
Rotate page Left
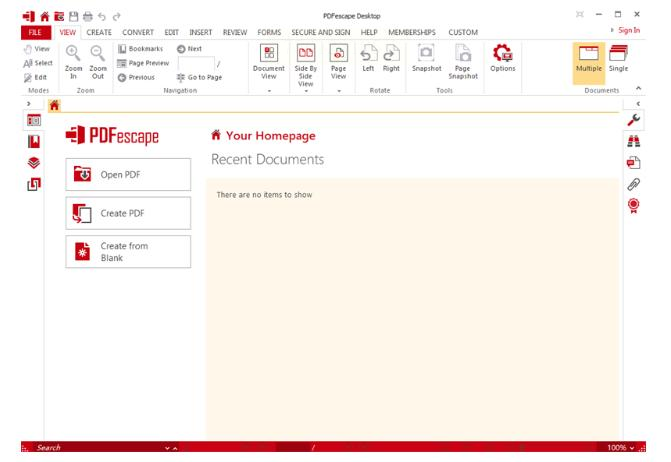(x=368, y=58)
